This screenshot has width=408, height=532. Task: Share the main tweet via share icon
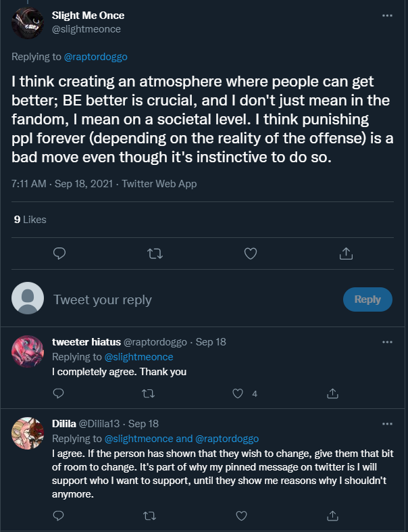point(346,253)
